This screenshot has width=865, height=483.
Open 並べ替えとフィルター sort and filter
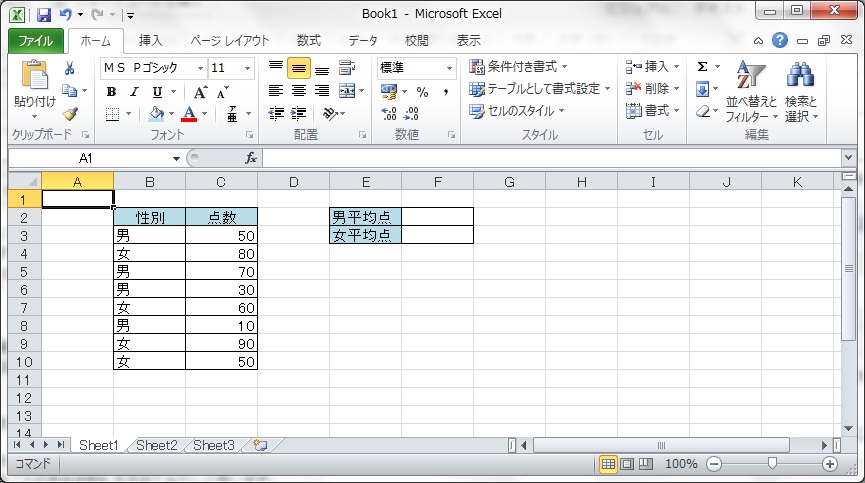pyautogui.click(x=751, y=92)
